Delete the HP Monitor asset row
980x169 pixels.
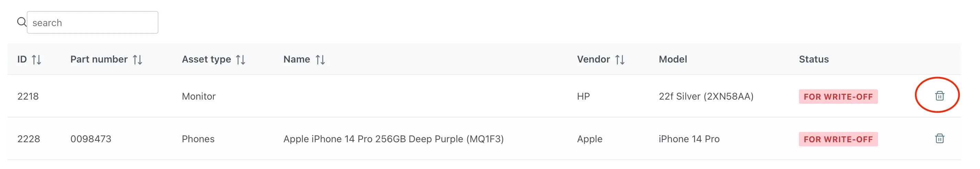939,96
